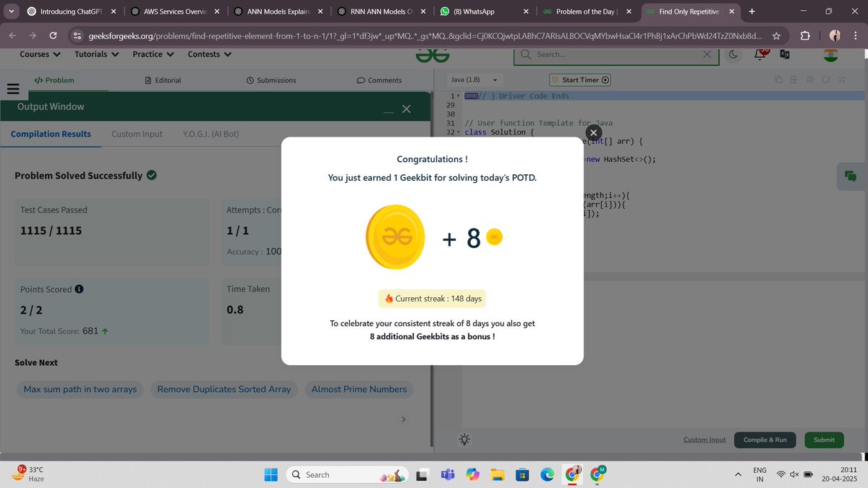The height and width of the screenshot is (488, 868).
Task: Open Microsoft Teams from taskbar
Action: pos(448,474)
